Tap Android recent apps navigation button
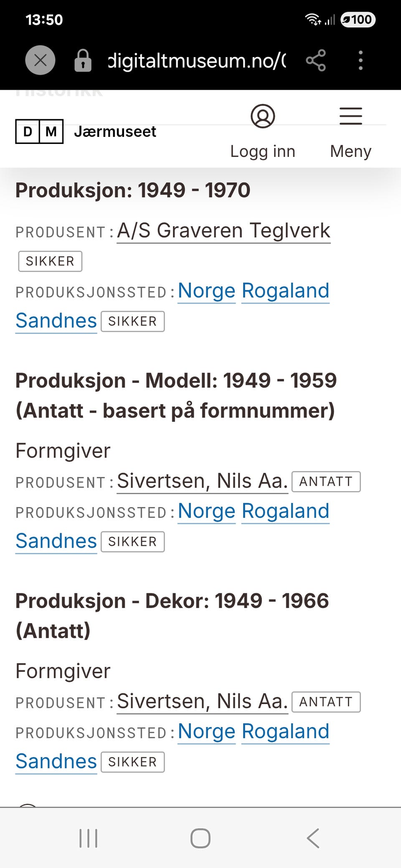The width and height of the screenshot is (401, 868). point(89,838)
